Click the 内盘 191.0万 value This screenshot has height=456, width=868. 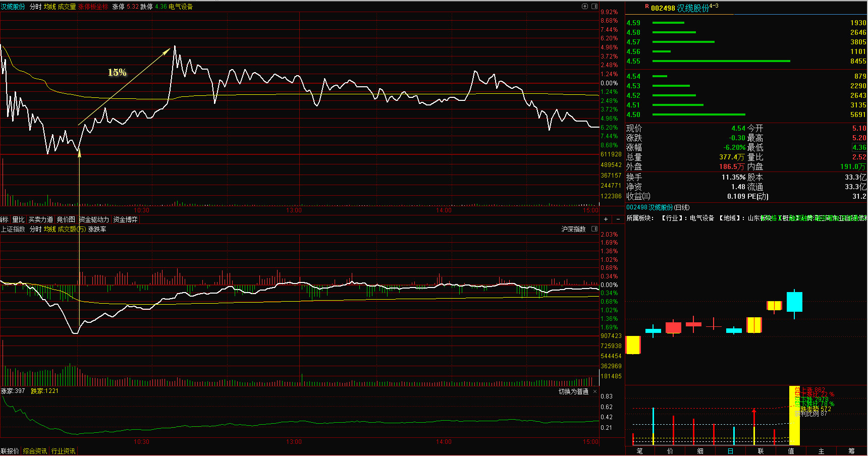click(x=853, y=166)
